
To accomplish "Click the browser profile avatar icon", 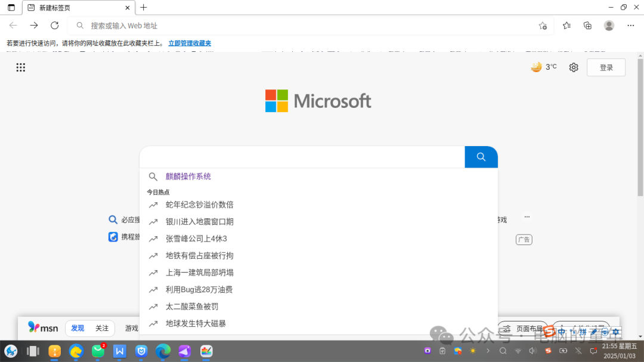I will pos(608,25).
